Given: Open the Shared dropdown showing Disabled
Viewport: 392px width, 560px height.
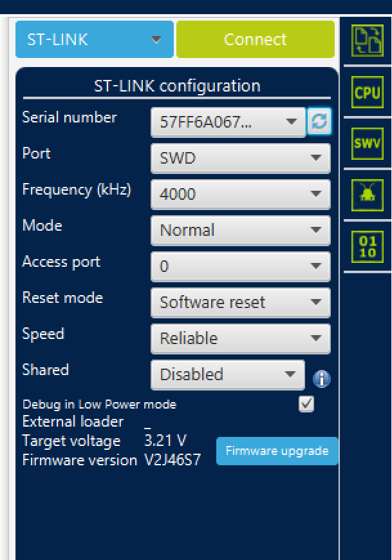Looking at the screenshot, I should pyautogui.click(x=229, y=375).
